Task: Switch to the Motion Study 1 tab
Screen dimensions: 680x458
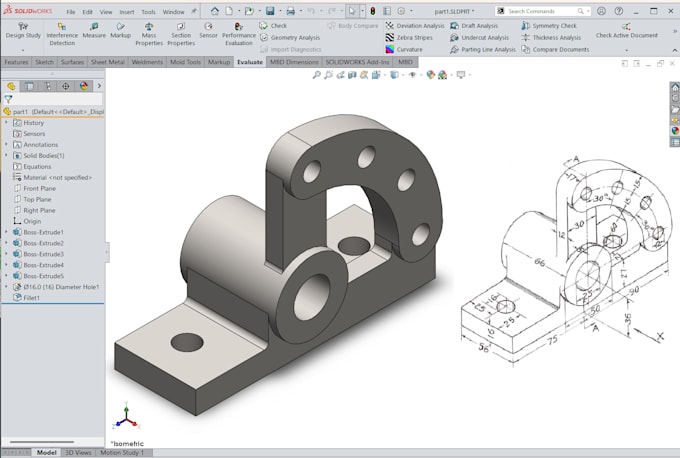Action: (x=121, y=452)
